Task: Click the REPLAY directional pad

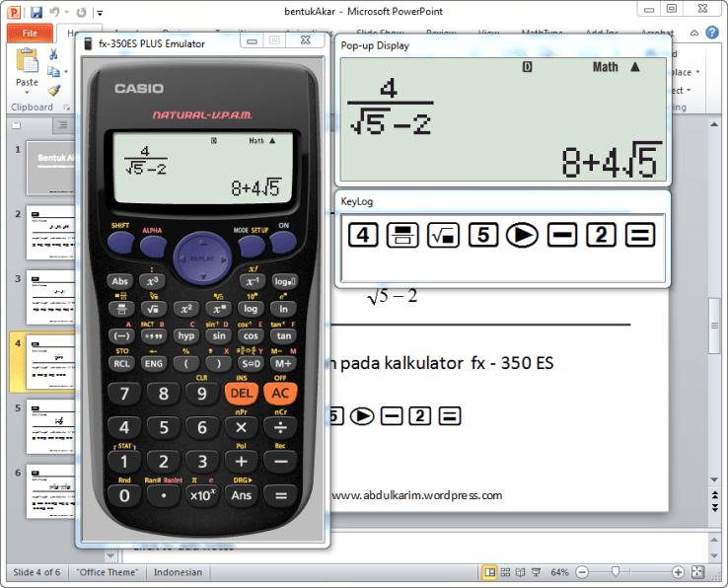Action: point(202,258)
